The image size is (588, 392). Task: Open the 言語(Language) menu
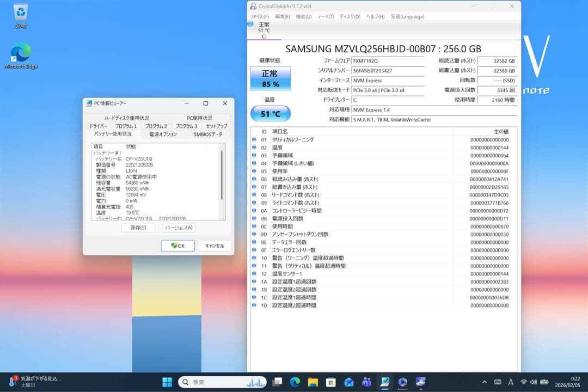407,16
